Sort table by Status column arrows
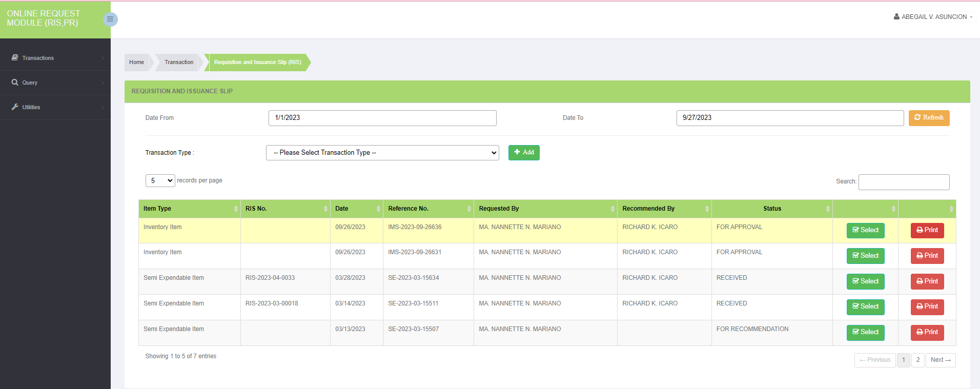This screenshot has height=389, width=980. click(828, 209)
